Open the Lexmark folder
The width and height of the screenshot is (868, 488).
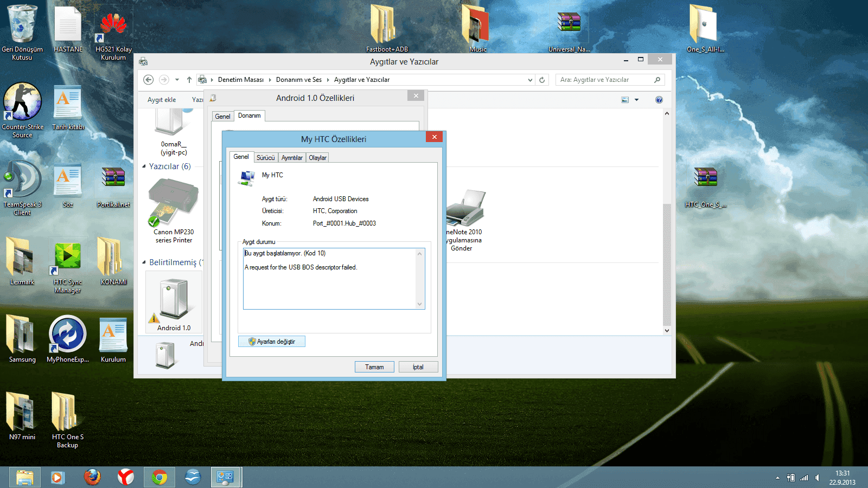click(22, 261)
